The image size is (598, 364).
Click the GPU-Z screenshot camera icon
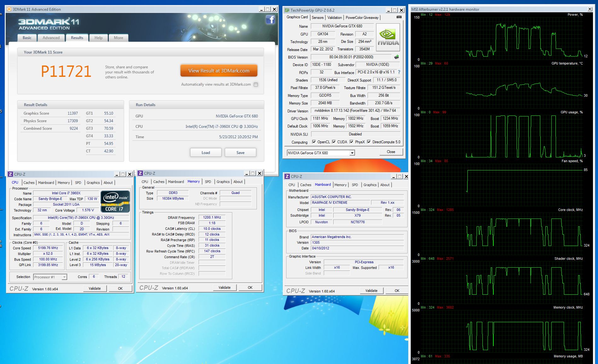click(x=399, y=17)
